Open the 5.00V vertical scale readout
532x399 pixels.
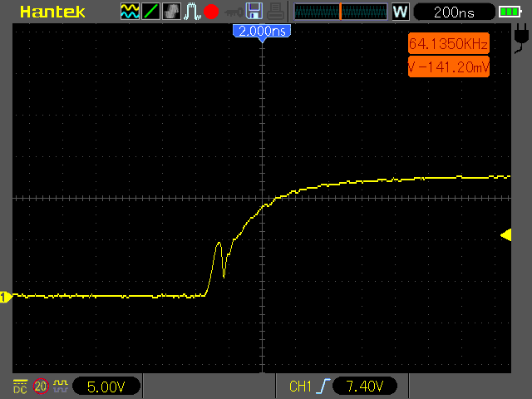click(x=106, y=387)
